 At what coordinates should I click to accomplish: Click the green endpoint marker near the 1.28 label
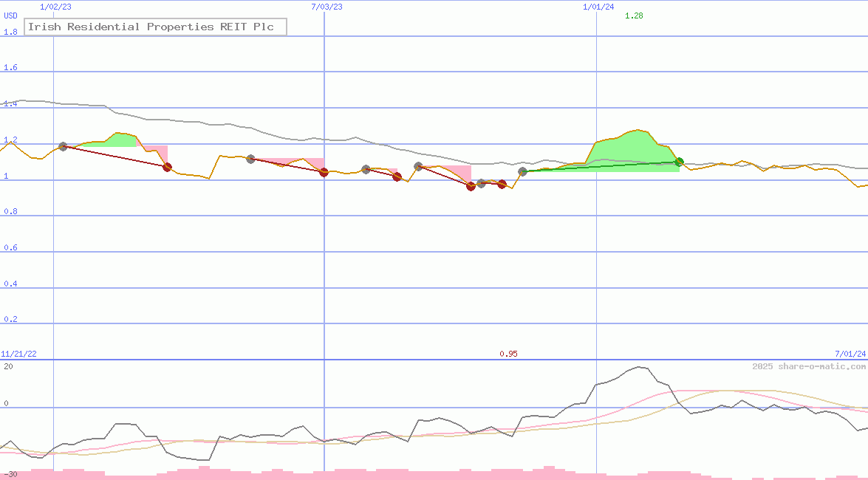[680, 161]
